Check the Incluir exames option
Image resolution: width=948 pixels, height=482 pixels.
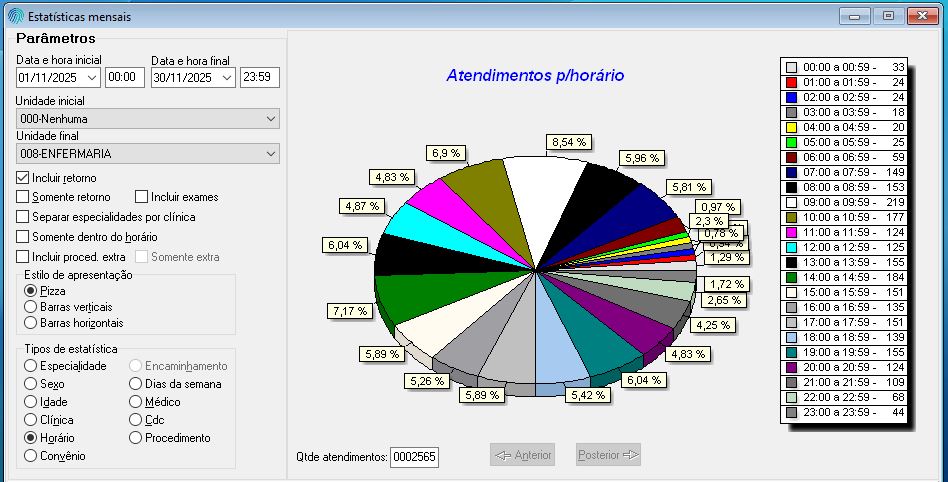(x=142, y=197)
